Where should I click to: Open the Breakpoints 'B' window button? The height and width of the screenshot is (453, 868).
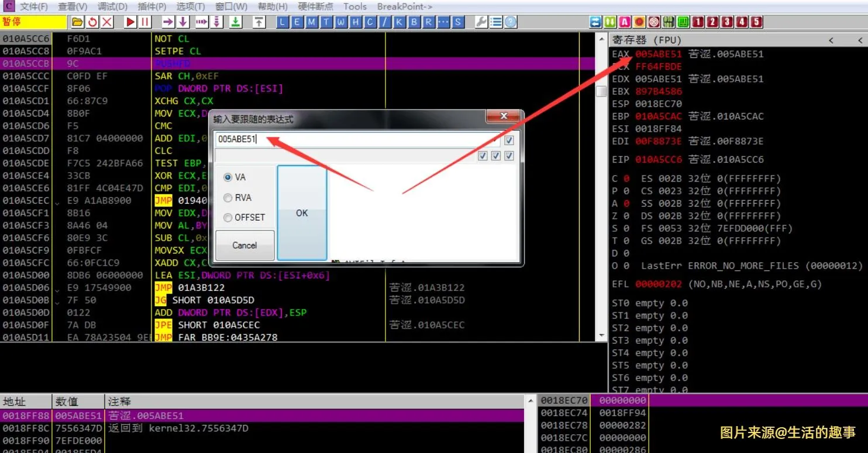pos(414,22)
